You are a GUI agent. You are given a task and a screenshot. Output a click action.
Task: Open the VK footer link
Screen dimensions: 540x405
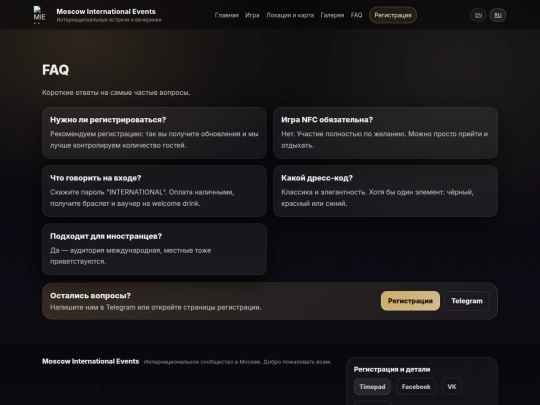click(x=451, y=386)
